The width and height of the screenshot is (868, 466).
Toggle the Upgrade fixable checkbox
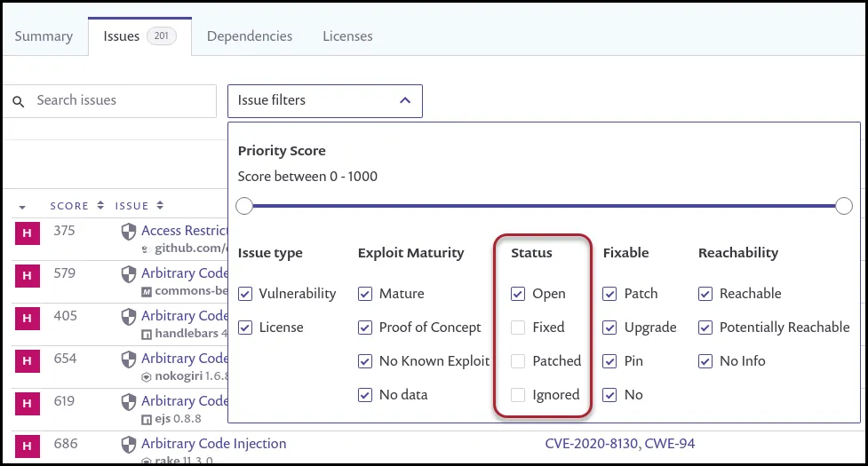pos(609,328)
